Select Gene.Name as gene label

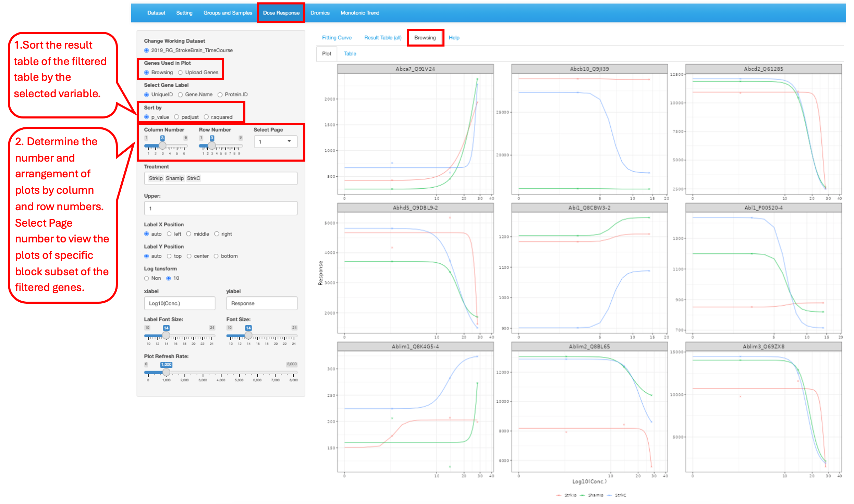click(180, 95)
